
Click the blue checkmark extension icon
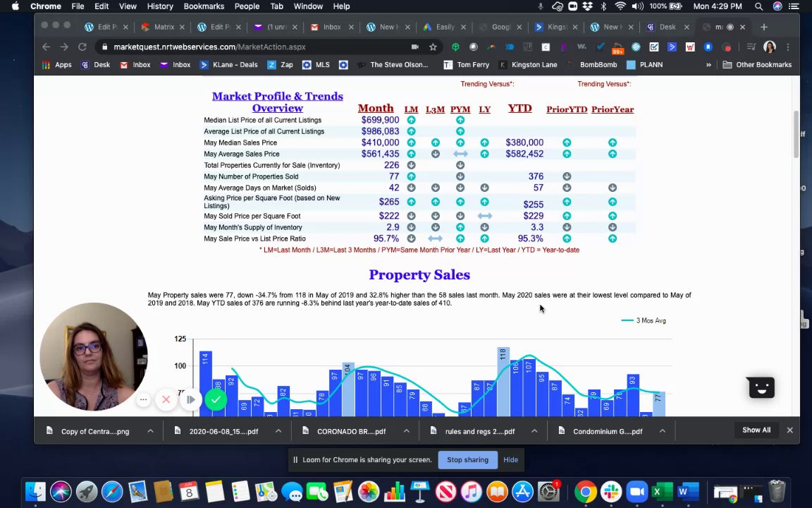coord(601,47)
